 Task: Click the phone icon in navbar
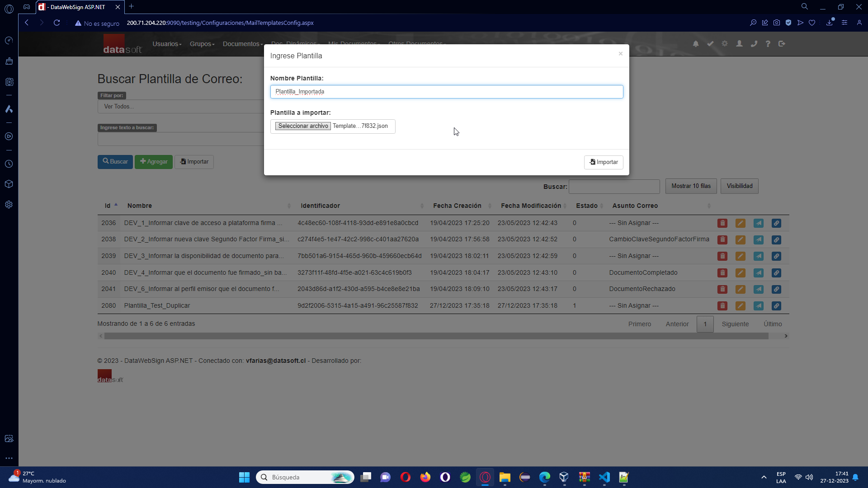(754, 44)
